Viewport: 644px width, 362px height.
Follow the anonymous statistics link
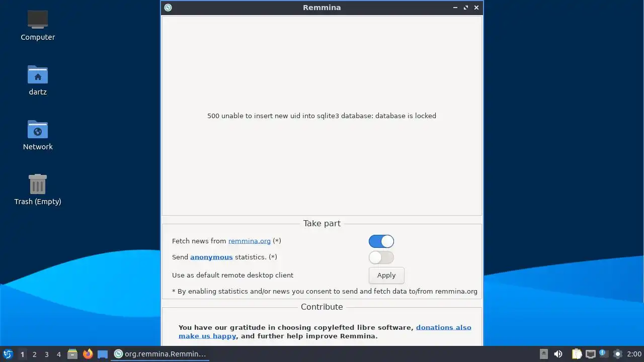click(211, 257)
